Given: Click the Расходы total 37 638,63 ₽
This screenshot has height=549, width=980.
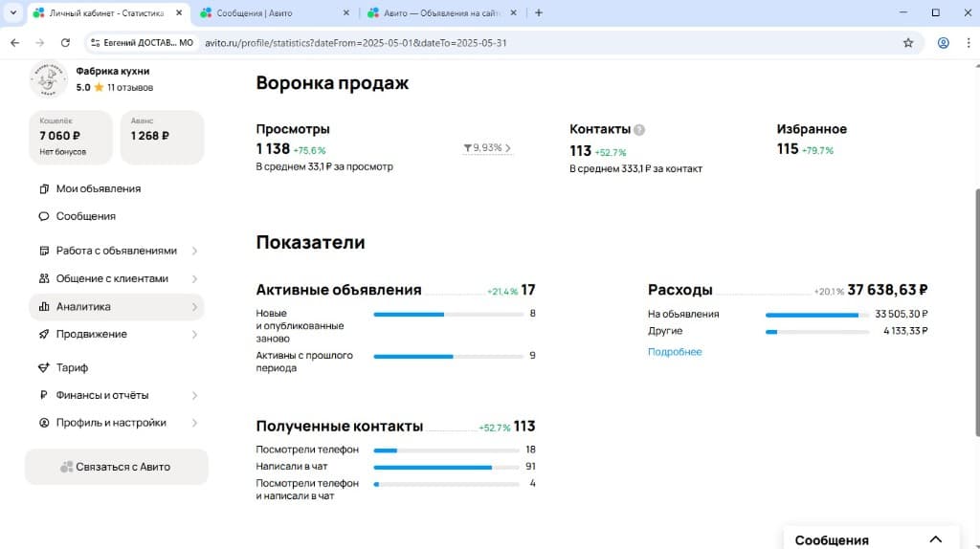Looking at the screenshot, I should coord(887,290).
